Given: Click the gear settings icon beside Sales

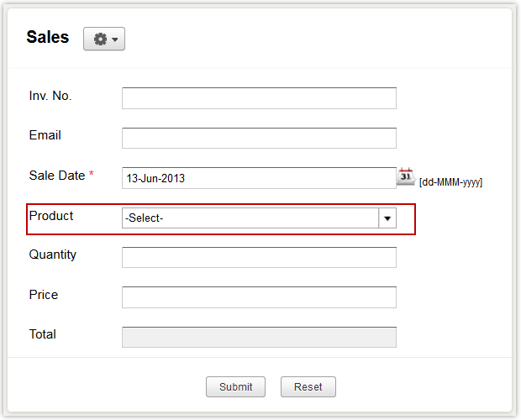Looking at the screenshot, I should click(x=100, y=39).
